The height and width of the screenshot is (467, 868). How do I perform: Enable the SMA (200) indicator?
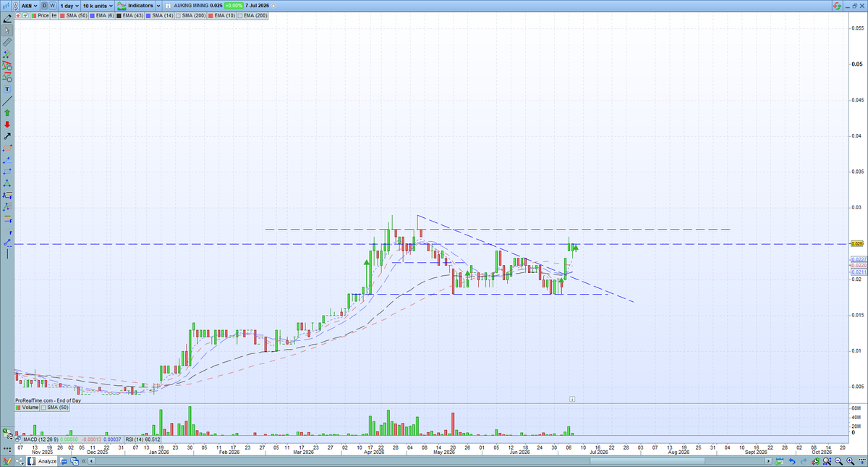coord(190,16)
